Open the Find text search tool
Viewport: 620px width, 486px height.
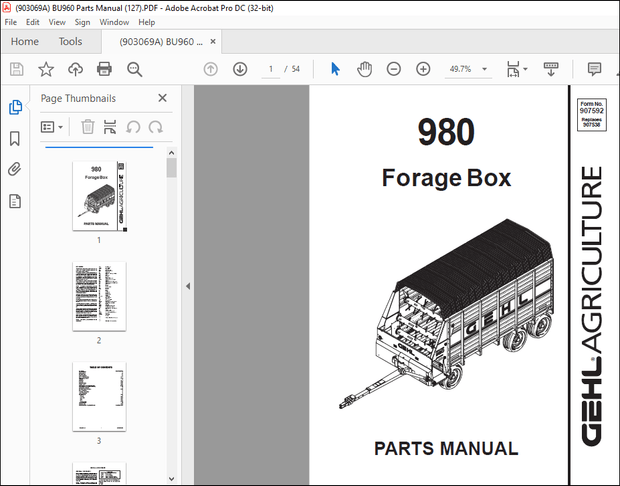134,69
